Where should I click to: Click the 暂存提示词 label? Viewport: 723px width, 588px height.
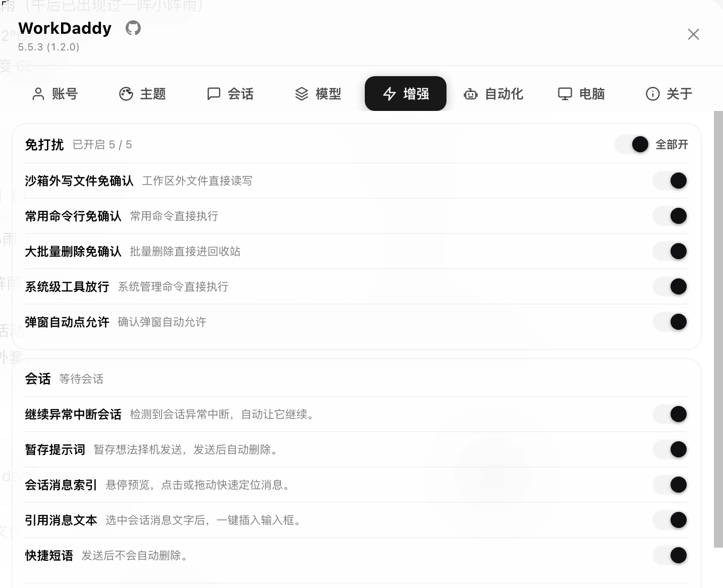(55, 449)
